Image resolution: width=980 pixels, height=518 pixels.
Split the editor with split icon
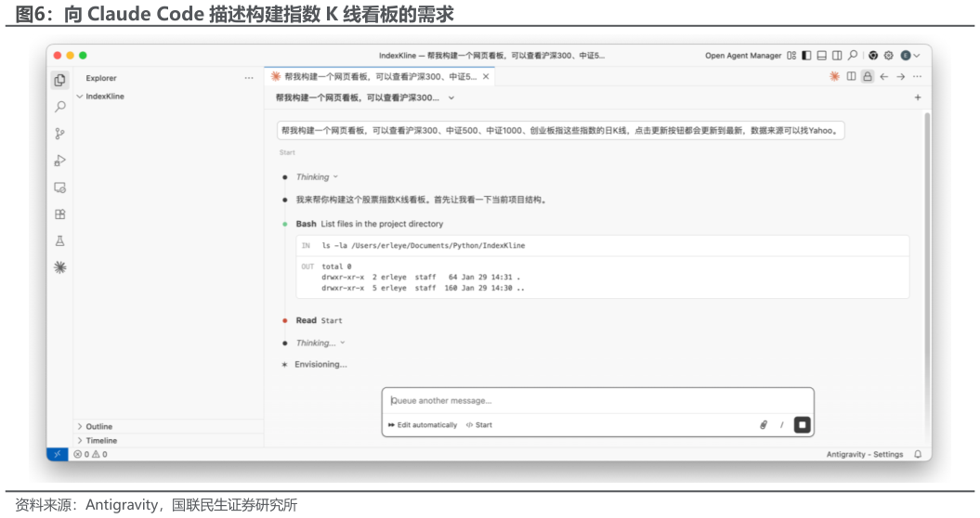pyautogui.click(x=851, y=76)
